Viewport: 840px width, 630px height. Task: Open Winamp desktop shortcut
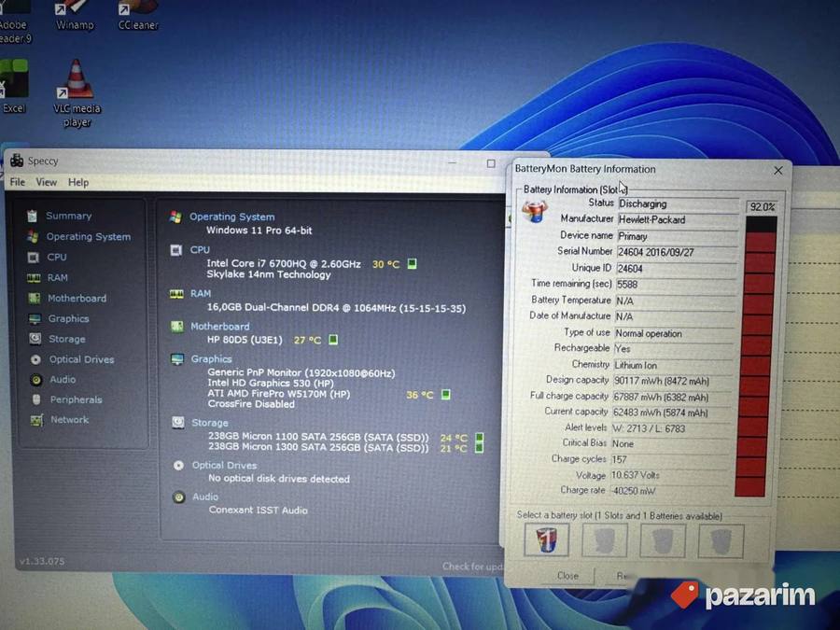click(x=75, y=16)
